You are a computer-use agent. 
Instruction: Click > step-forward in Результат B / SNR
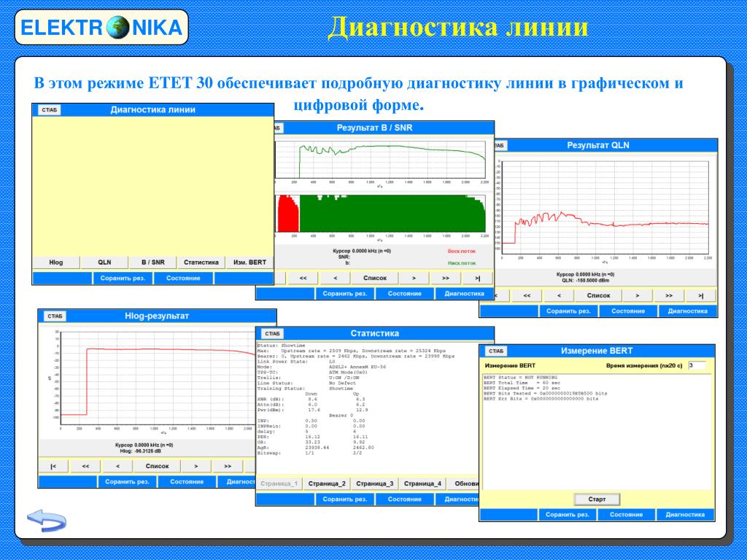point(414,278)
